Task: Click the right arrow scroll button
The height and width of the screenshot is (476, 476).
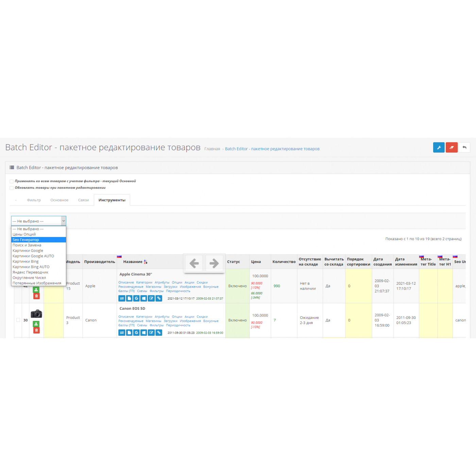Action: pyautogui.click(x=214, y=263)
